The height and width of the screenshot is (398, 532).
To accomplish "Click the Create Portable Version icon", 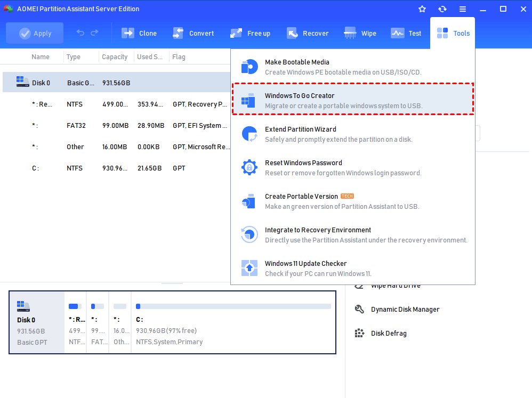I will tap(249, 201).
